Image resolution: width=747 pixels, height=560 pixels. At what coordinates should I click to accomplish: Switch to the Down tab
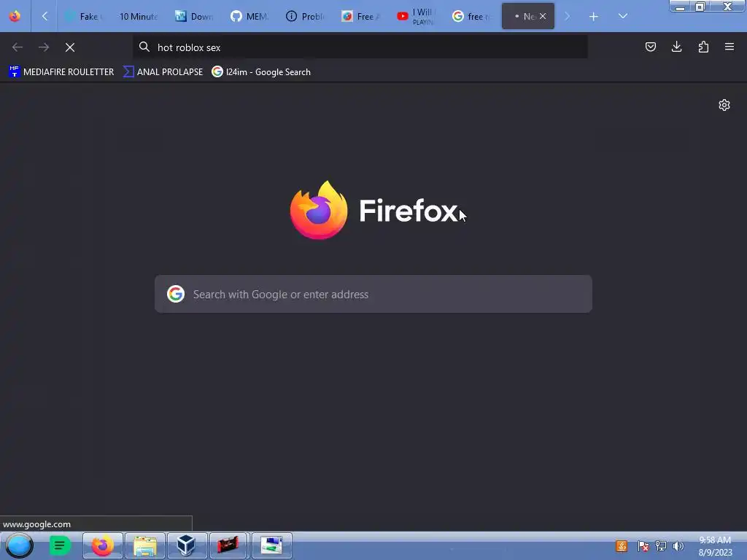(194, 16)
